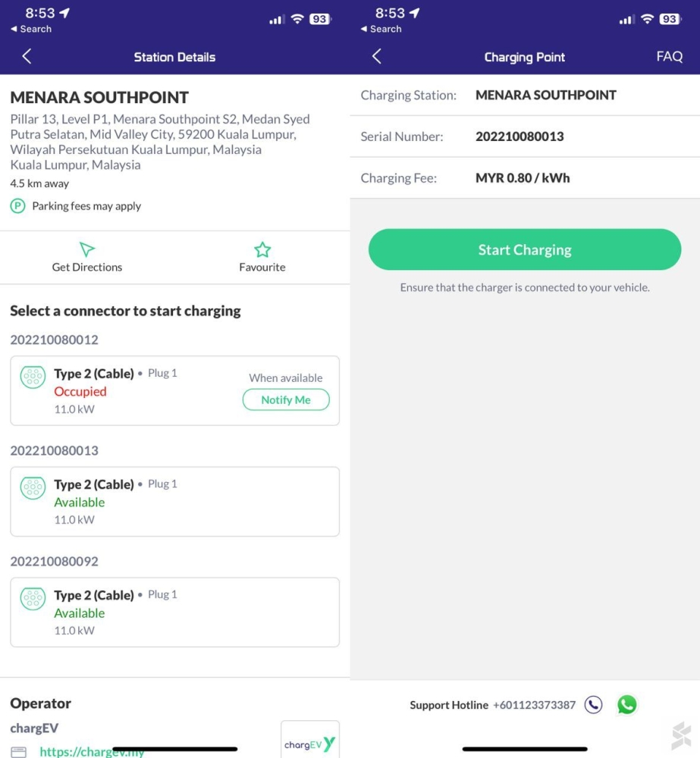Tap the Type 2 plug icon for charger 202210080092
This screenshot has width=700, height=758.
[33, 598]
